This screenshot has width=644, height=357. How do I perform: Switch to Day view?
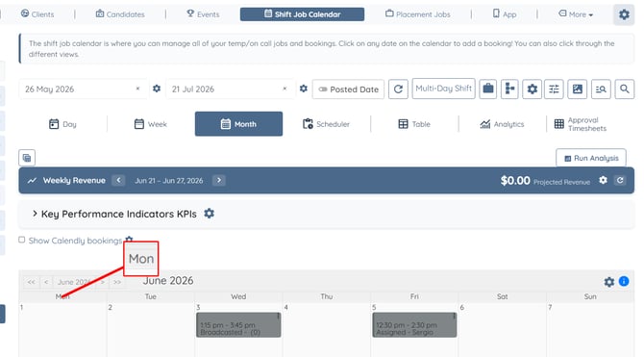(62, 124)
